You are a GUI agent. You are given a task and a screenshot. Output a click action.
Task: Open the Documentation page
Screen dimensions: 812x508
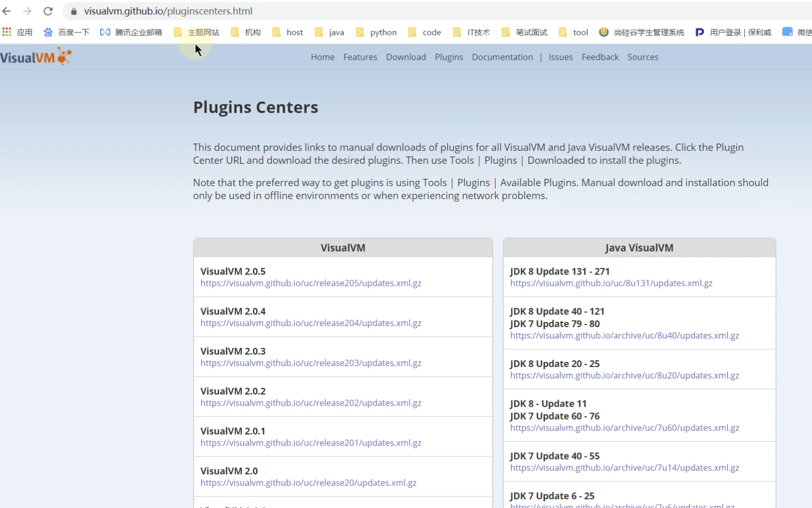pyautogui.click(x=502, y=57)
